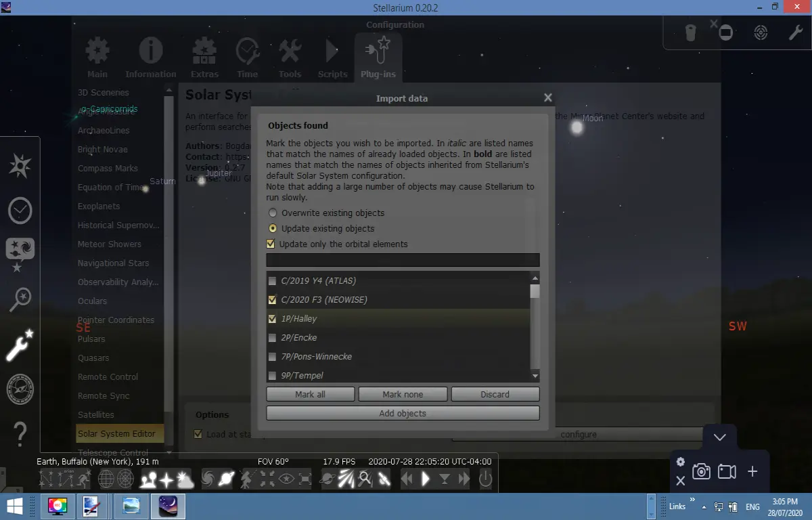
Task: Expand the Links toolbar chevron
Action: tap(692, 500)
